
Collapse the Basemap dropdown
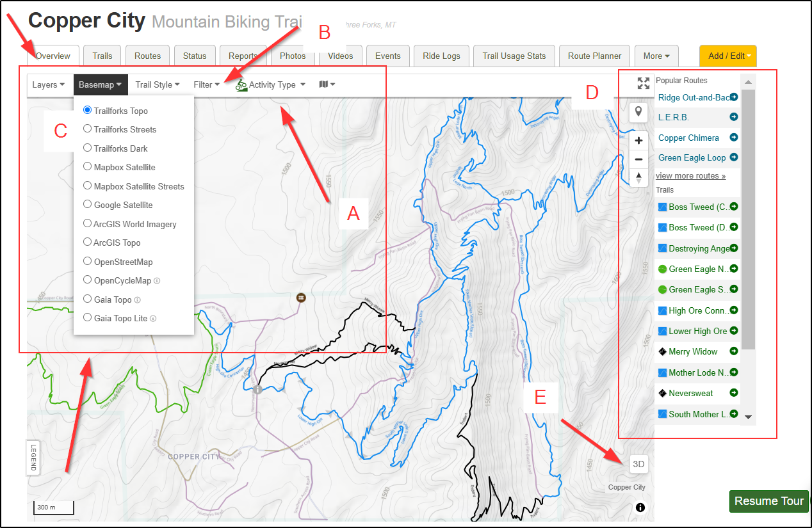[x=101, y=84]
